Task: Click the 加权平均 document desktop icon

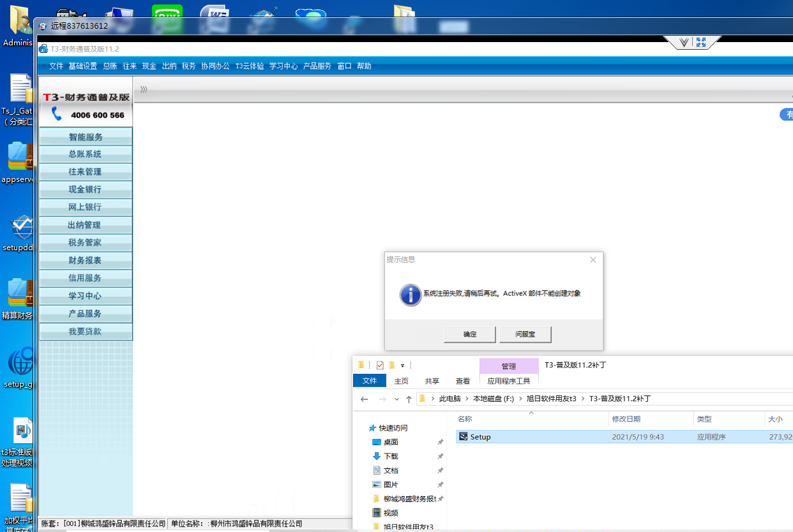Action: (21, 499)
